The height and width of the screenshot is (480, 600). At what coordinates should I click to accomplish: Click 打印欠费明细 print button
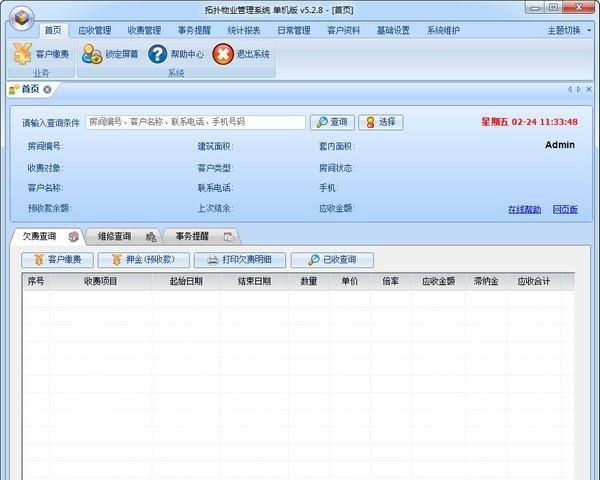(240, 260)
